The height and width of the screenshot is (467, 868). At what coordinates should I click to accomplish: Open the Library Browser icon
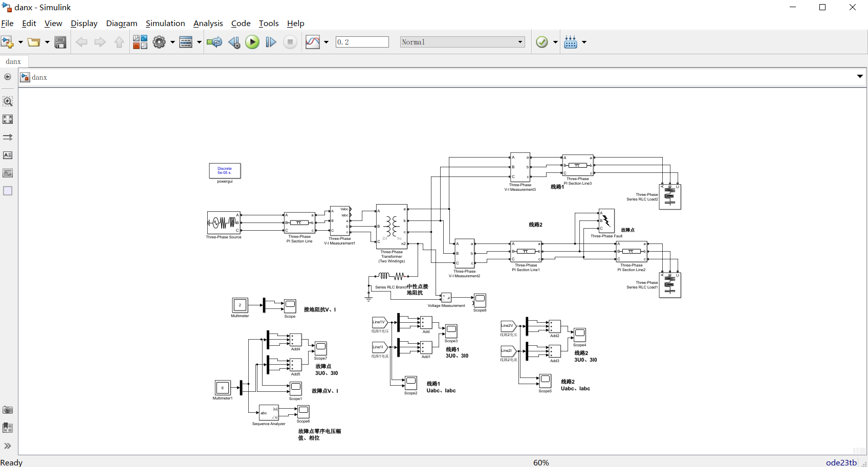click(x=140, y=42)
